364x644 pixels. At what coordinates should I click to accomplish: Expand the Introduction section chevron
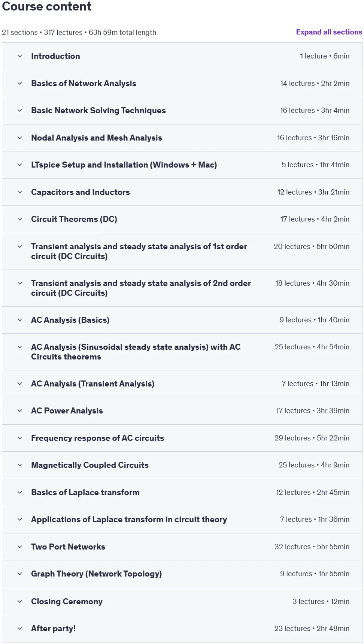20,56
